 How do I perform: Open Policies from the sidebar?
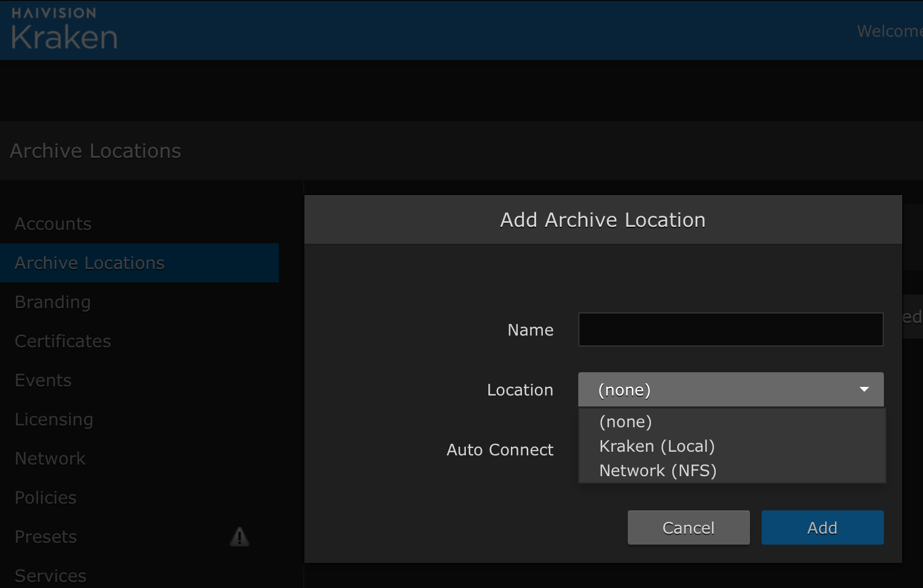[x=46, y=498]
